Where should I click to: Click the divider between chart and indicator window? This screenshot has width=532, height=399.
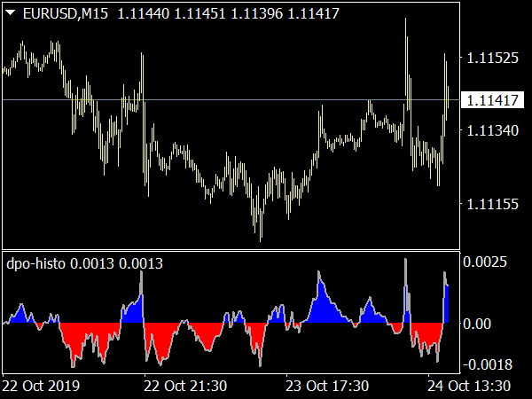(231, 250)
